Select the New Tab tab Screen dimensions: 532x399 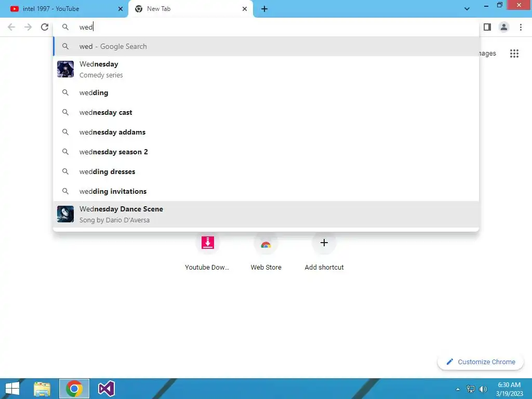point(191,9)
